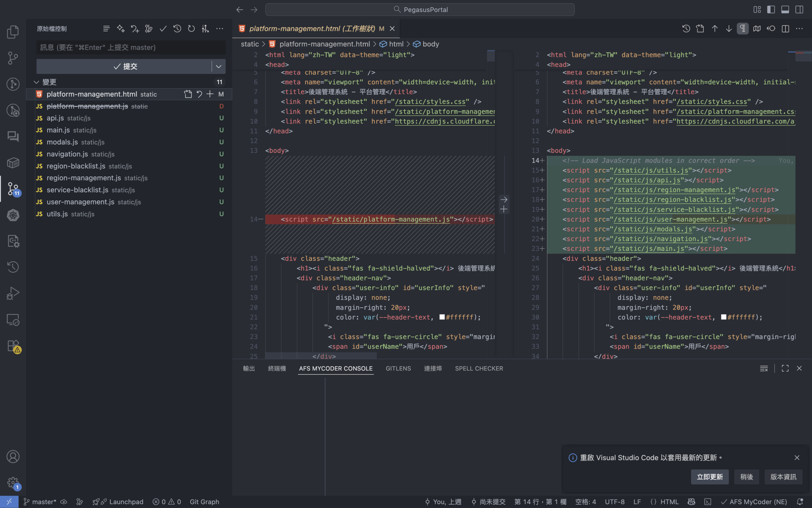Toggle primary sidebar visibility in title bar
Viewport: 812px width, 508px height.
click(771, 9)
